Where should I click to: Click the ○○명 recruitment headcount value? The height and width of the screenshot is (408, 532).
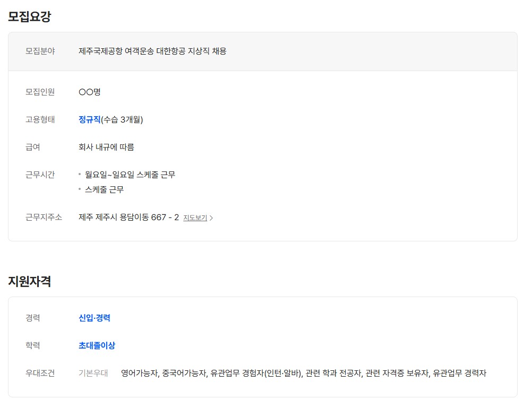point(89,92)
